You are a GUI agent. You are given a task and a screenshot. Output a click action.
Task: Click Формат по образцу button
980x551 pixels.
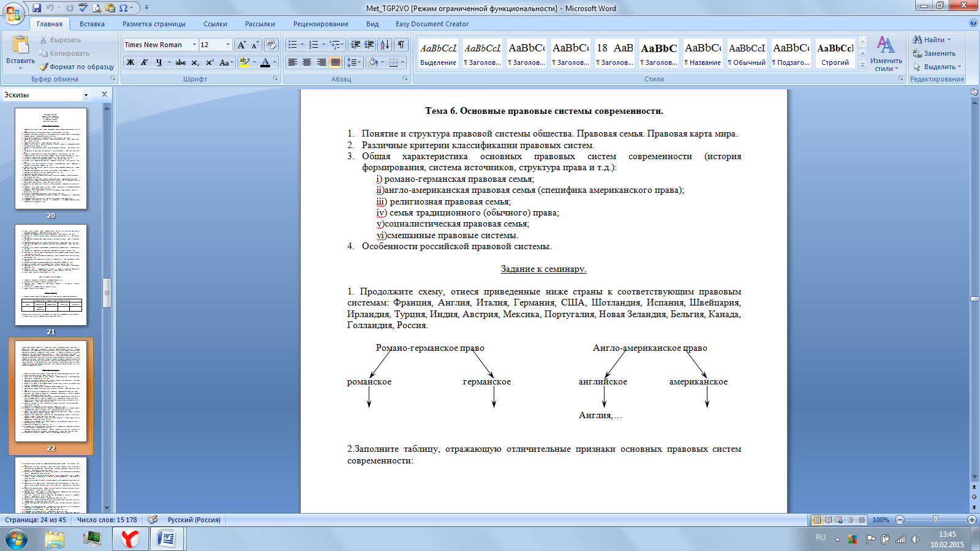(x=77, y=67)
